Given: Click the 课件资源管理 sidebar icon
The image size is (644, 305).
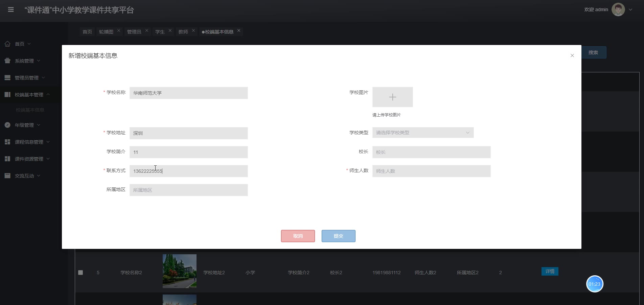Looking at the screenshot, I should pyautogui.click(x=7, y=159).
